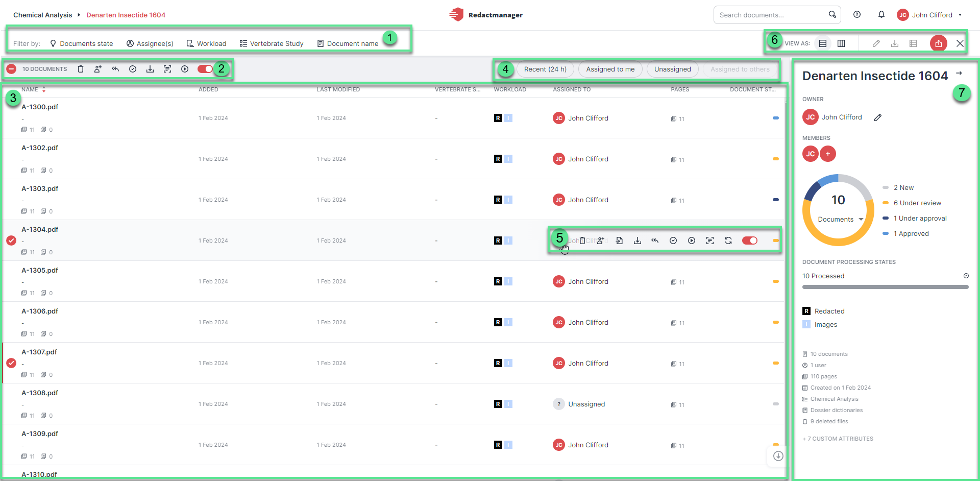Switch to column/workflow view layout

pos(841,43)
